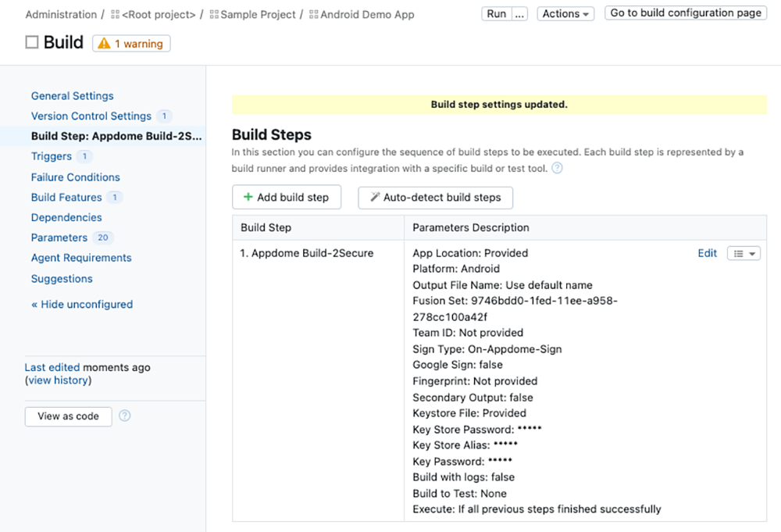This screenshot has height=532, width=781.
Task: Click the 1 warning badge
Action: 131,44
